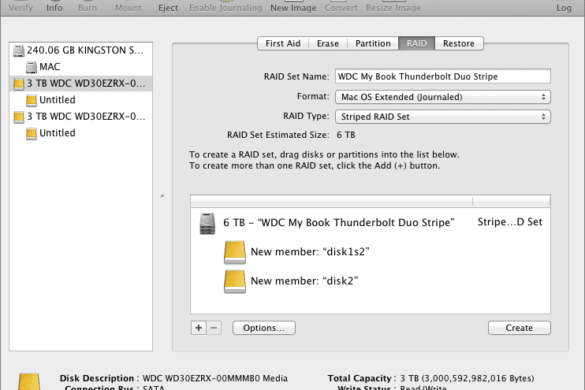Image resolution: width=585 pixels, height=390 pixels.
Task: Click the RAID list first column header
Action: click(331, 201)
